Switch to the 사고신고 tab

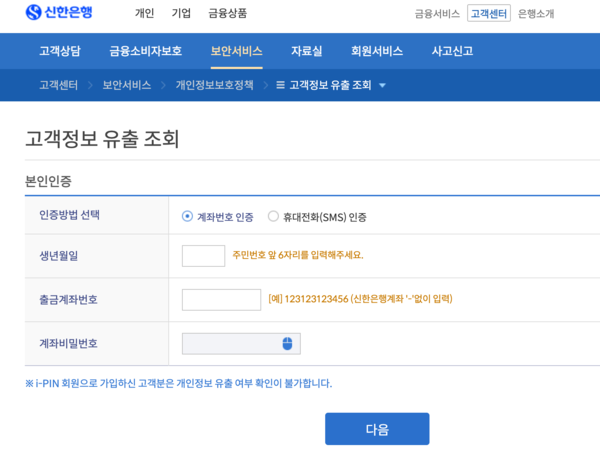[x=452, y=51]
